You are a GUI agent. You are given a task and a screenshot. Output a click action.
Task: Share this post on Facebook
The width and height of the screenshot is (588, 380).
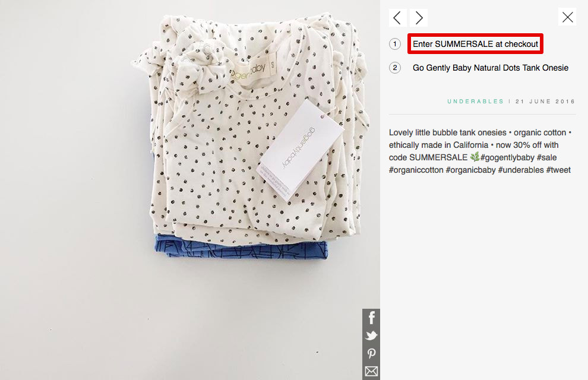pyautogui.click(x=371, y=318)
